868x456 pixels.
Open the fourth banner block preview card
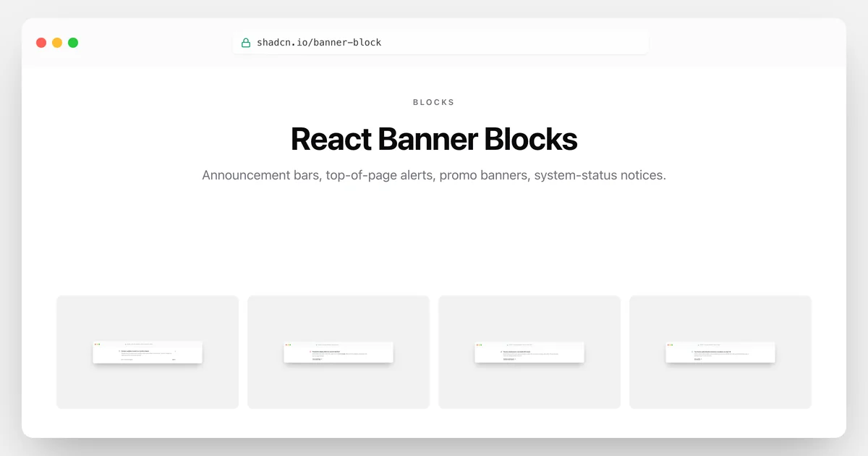(720, 352)
